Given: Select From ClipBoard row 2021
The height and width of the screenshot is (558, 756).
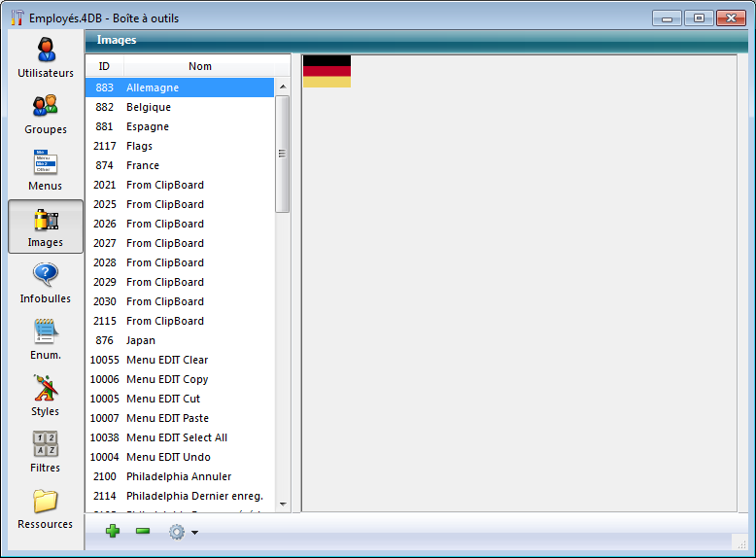Looking at the screenshot, I should coord(180,185).
